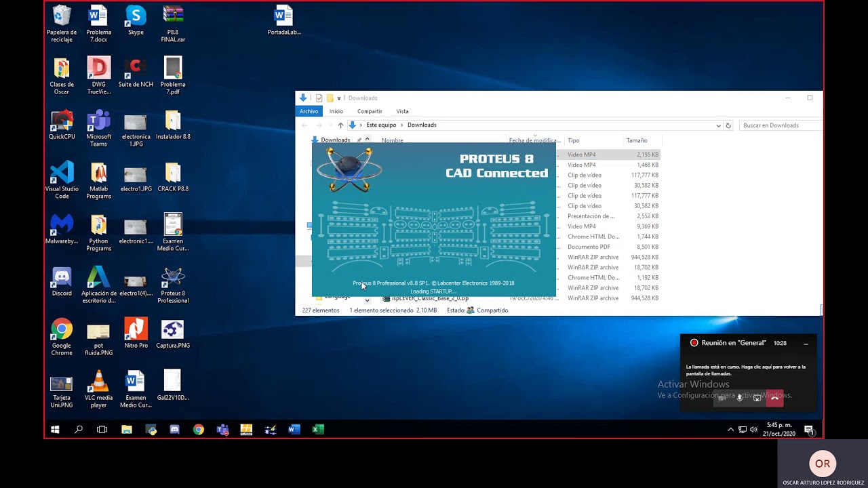
Task: Toggle microphone mute in Teams call popup
Action: (x=740, y=399)
